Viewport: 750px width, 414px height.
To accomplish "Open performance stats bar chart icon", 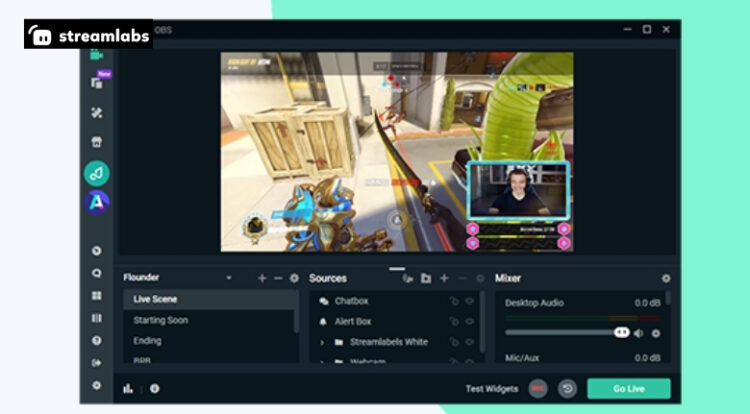I will [128, 389].
